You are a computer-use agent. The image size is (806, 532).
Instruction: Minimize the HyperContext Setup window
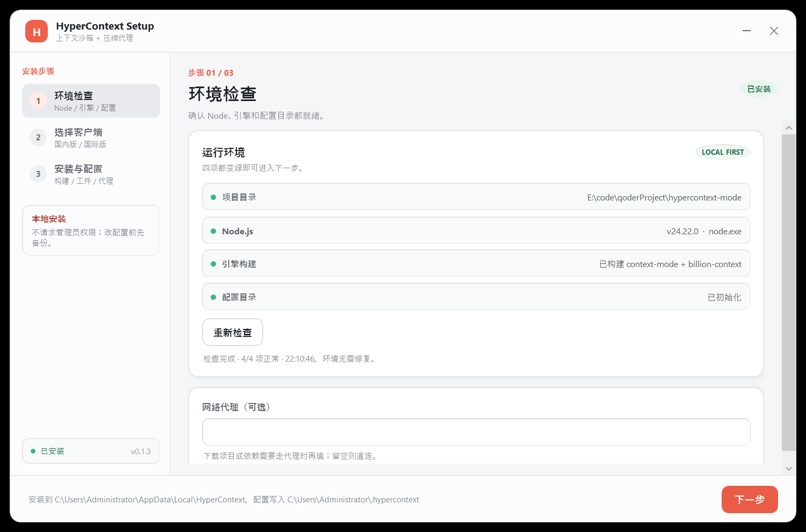746,31
